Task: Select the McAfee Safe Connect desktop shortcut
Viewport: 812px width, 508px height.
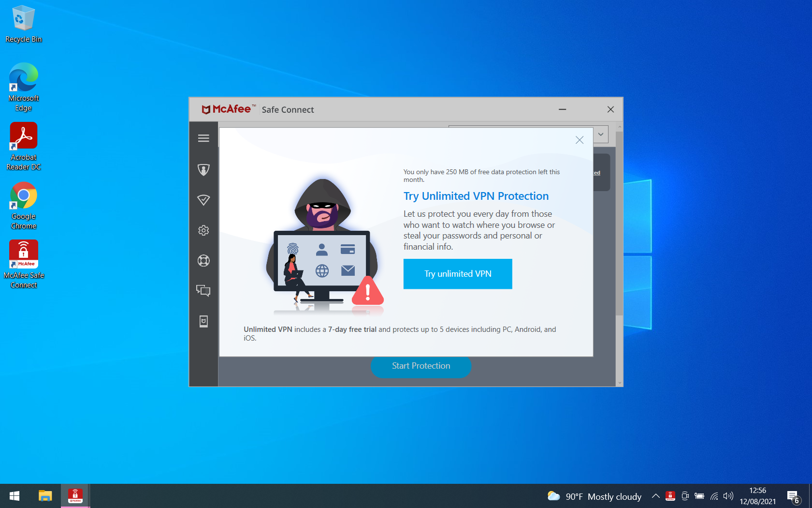Action: click(x=23, y=264)
